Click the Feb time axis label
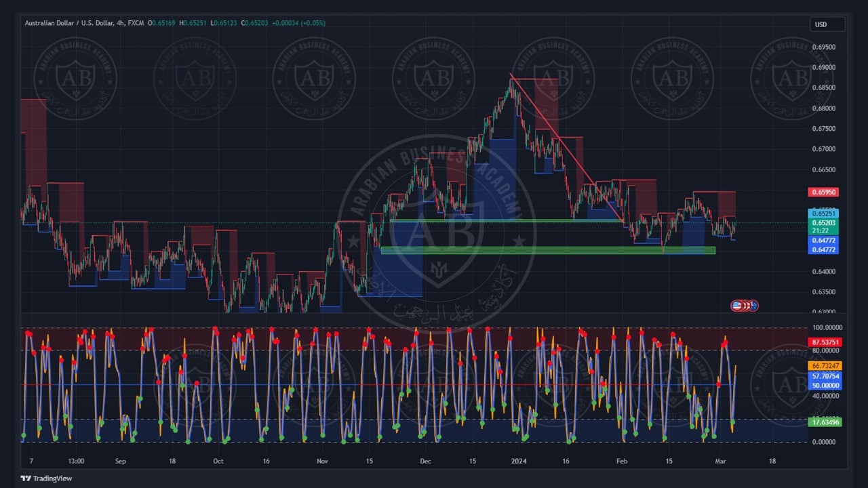Screen dimensions: 868x488 622,461
